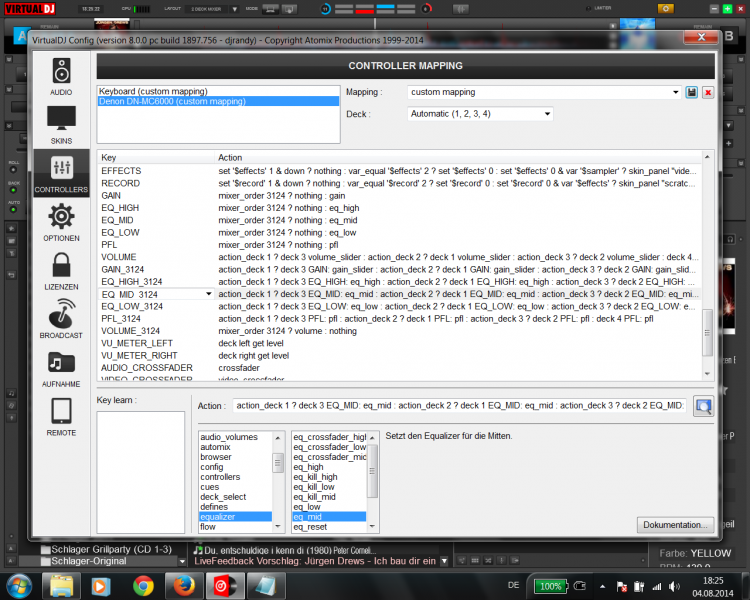Image resolution: width=750 pixels, height=600 pixels.
Task: Select the RECORD key row
Action: tap(400, 183)
